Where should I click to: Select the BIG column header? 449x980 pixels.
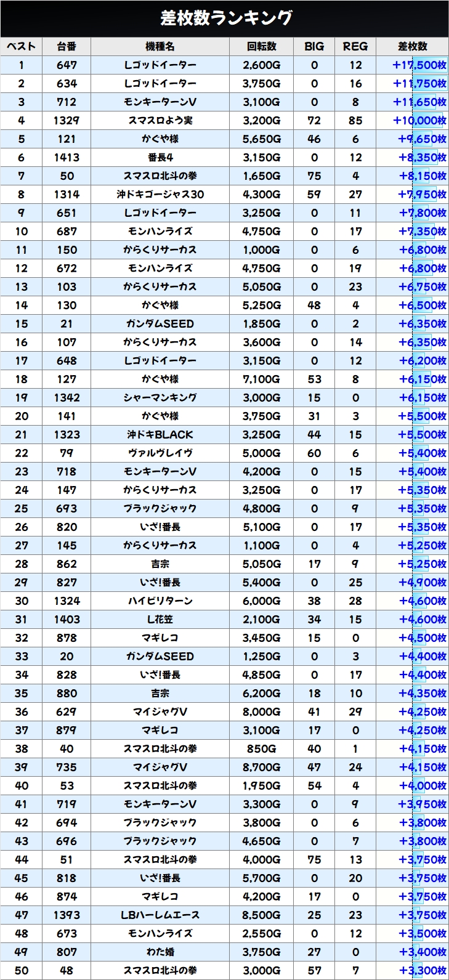(x=314, y=46)
